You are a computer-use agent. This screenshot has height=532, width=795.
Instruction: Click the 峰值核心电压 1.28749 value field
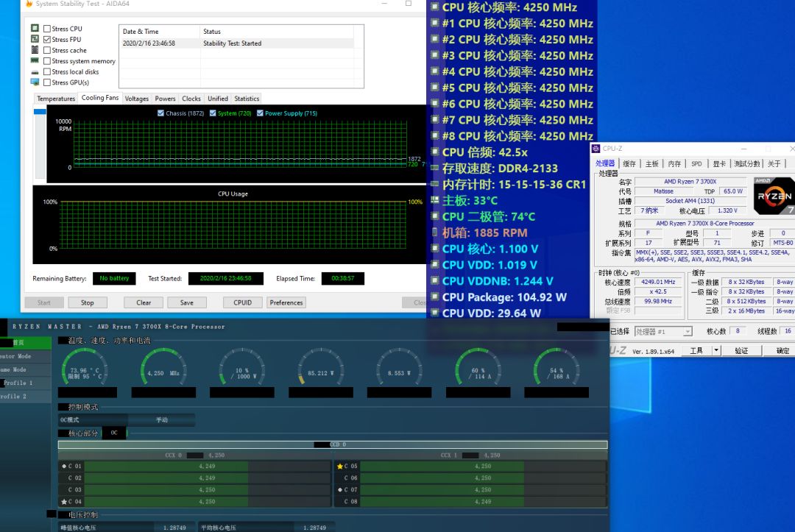pyautogui.click(x=174, y=528)
